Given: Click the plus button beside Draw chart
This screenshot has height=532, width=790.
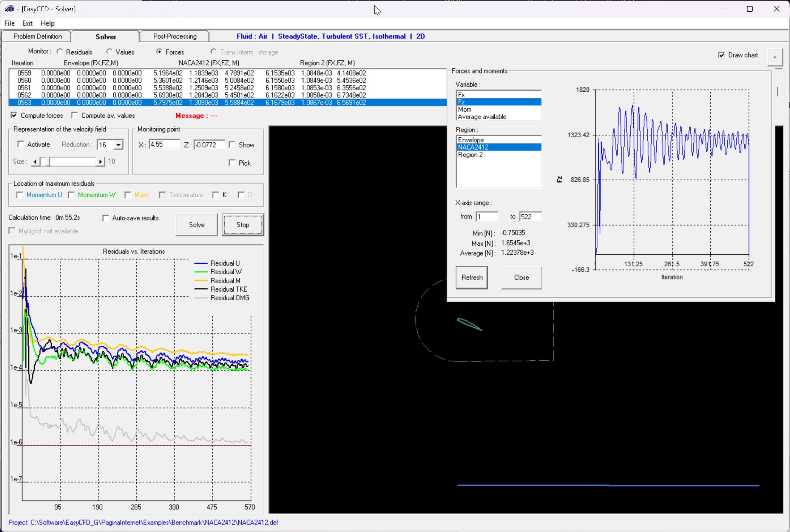Looking at the screenshot, I should pyautogui.click(x=775, y=57).
